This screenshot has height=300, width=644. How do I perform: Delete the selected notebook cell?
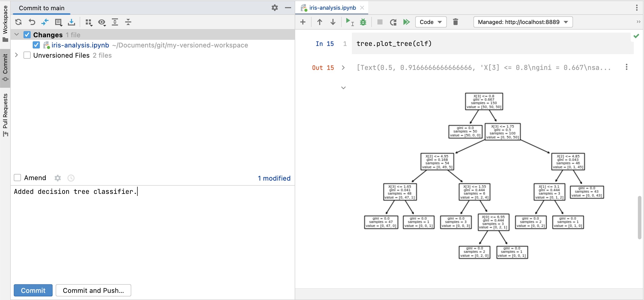click(x=456, y=22)
